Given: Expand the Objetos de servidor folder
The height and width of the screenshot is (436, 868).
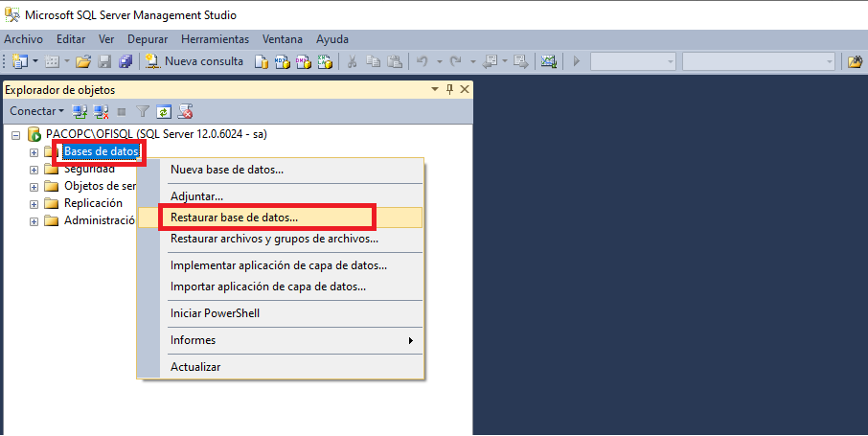Looking at the screenshot, I should [34, 187].
